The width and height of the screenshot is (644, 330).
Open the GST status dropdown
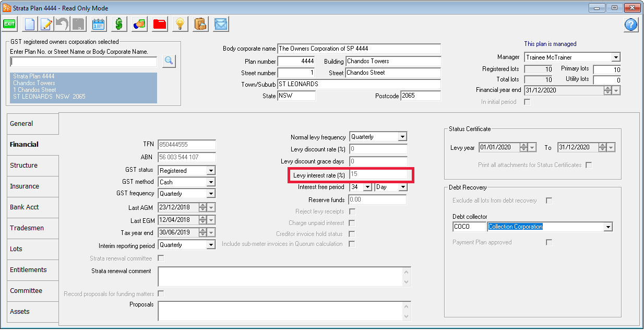(211, 171)
